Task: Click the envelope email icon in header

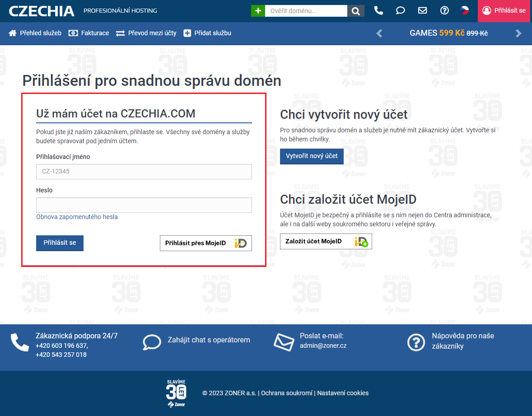Action: (x=422, y=10)
